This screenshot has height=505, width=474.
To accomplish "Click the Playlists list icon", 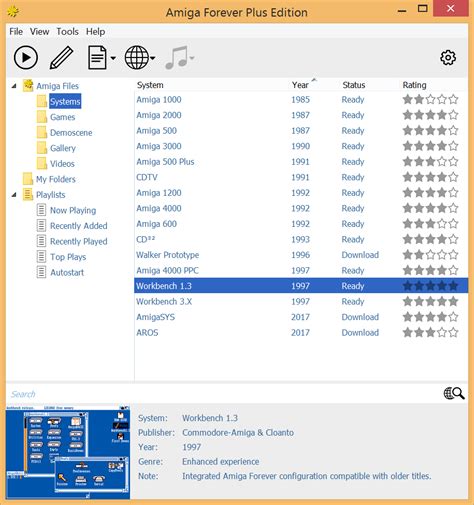I will pos(28,195).
